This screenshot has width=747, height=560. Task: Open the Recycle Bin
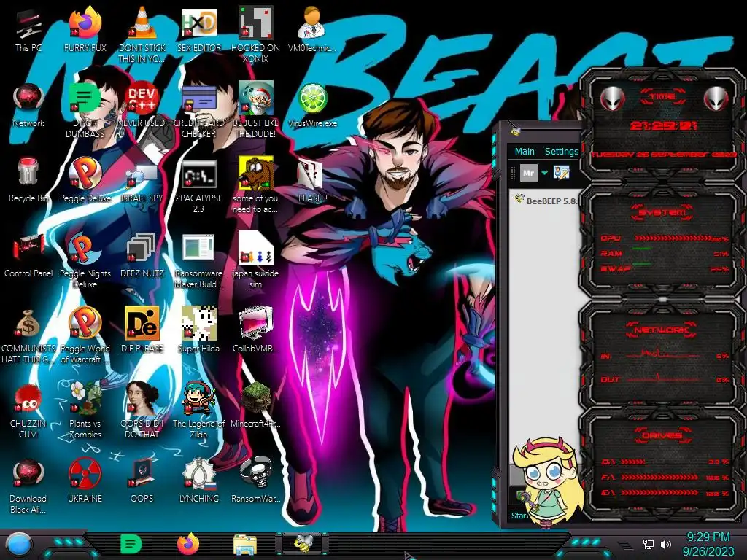pos(28,180)
